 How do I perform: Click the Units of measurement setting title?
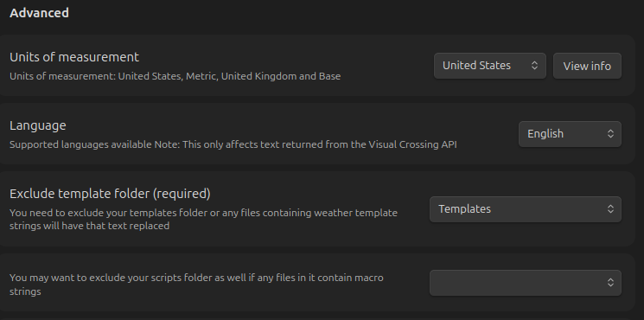point(74,57)
